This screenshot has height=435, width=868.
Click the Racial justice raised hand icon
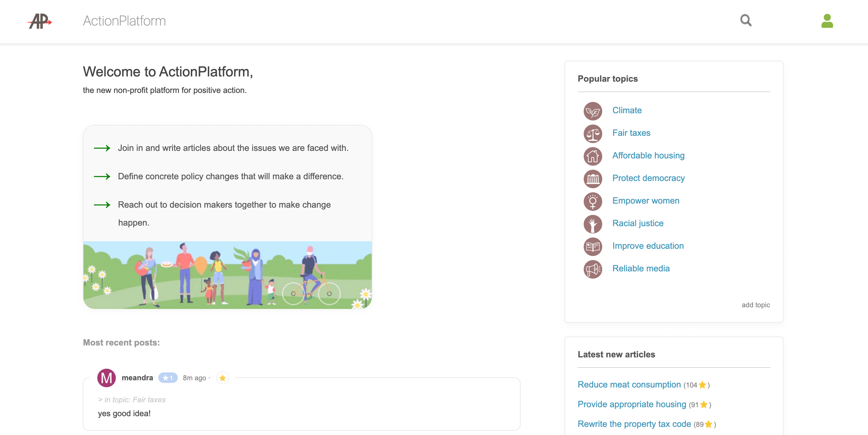[593, 224]
